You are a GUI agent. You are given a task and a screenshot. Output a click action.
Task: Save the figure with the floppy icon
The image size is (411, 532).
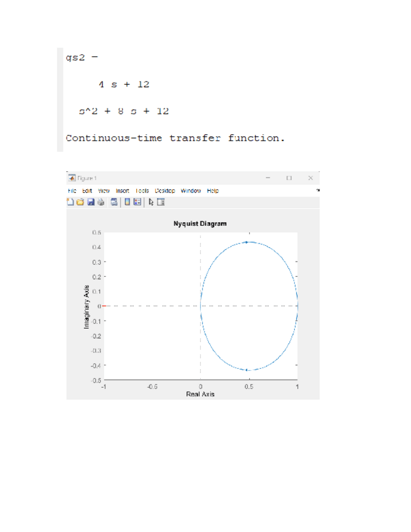click(x=90, y=202)
